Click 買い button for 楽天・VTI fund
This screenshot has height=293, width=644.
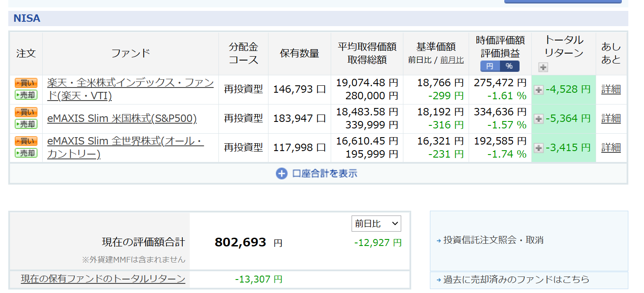26,83
